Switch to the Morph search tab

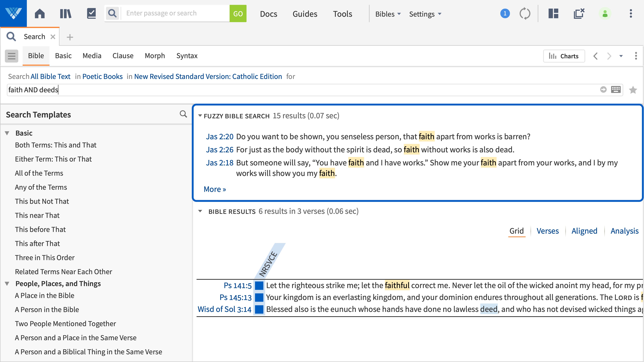[x=155, y=56]
